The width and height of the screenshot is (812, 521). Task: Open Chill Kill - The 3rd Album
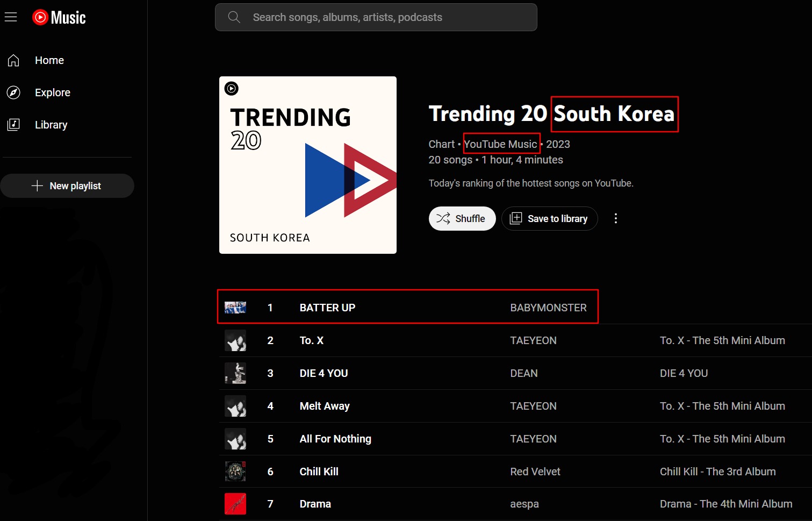[717, 472]
